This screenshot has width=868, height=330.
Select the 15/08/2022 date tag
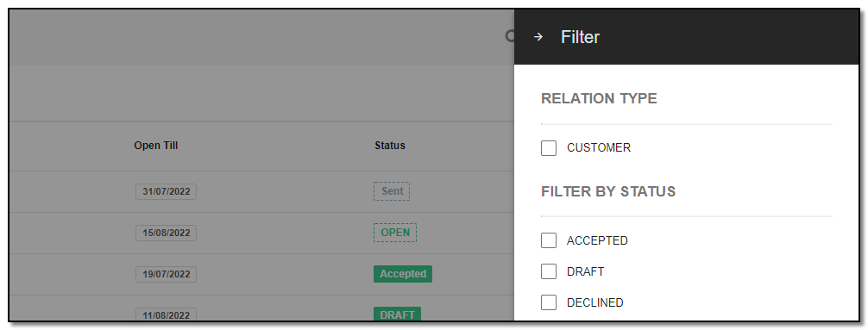tap(166, 233)
